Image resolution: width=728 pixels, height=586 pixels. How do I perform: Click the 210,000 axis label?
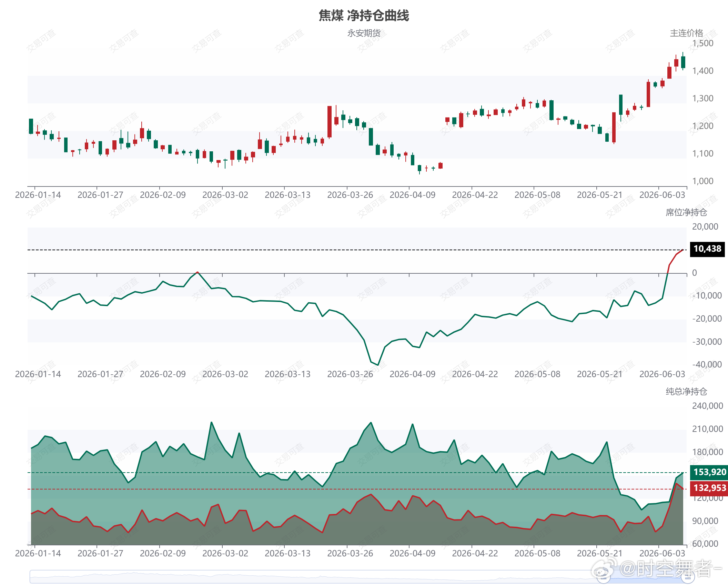pos(708,429)
